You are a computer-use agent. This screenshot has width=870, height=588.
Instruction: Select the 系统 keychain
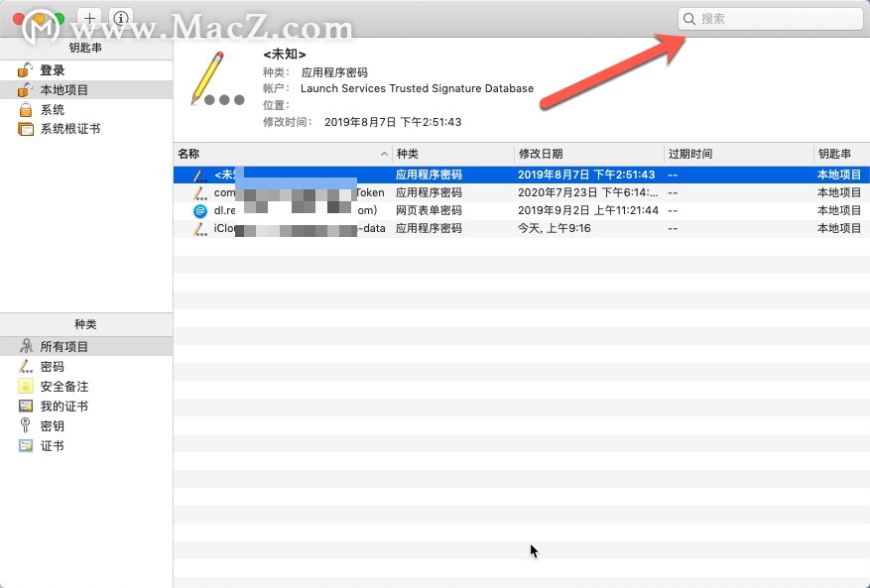(x=86, y=110)
